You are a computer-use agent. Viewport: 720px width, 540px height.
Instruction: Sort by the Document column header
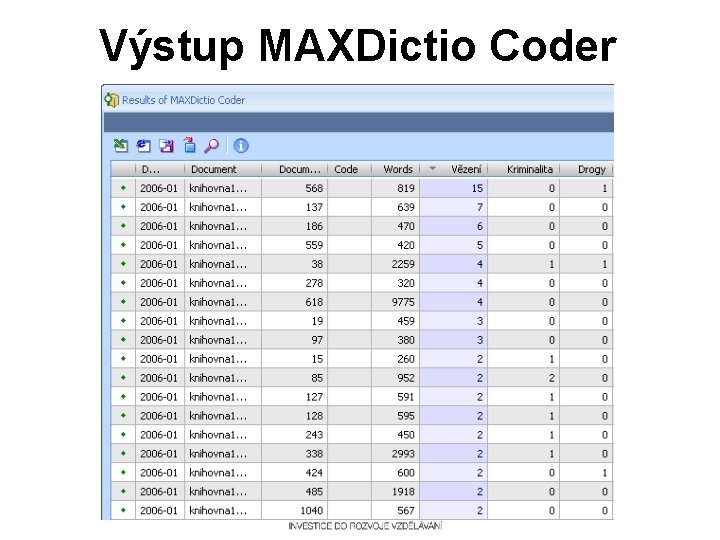(223, 169)
